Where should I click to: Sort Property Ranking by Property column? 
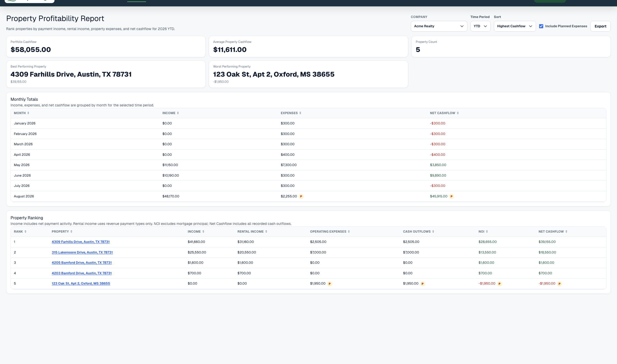point(62,232)
